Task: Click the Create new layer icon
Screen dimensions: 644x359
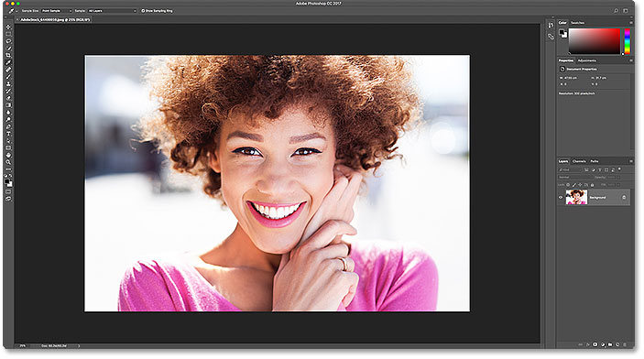Action: 617,344
